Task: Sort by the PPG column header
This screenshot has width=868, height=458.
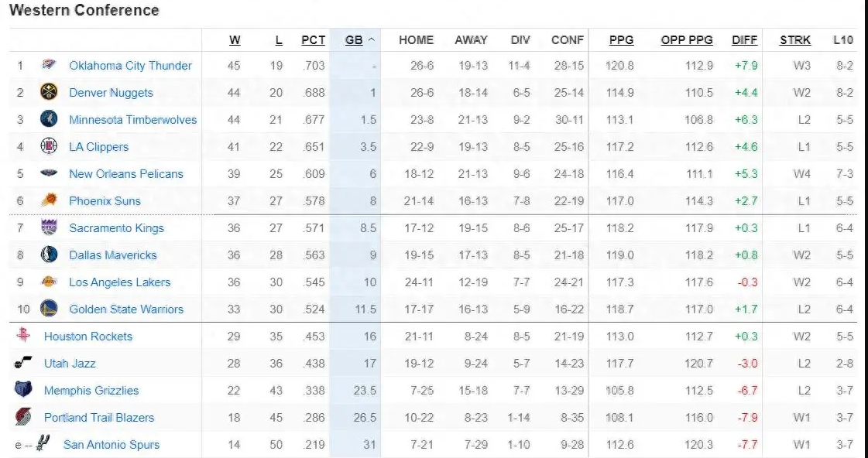Action: (x=621, y=40)
